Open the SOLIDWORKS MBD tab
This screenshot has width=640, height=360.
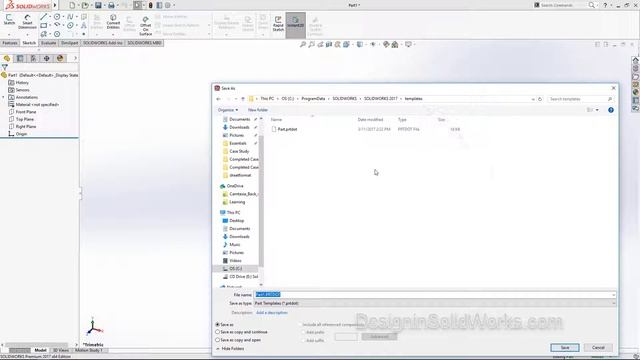point(144,43)
